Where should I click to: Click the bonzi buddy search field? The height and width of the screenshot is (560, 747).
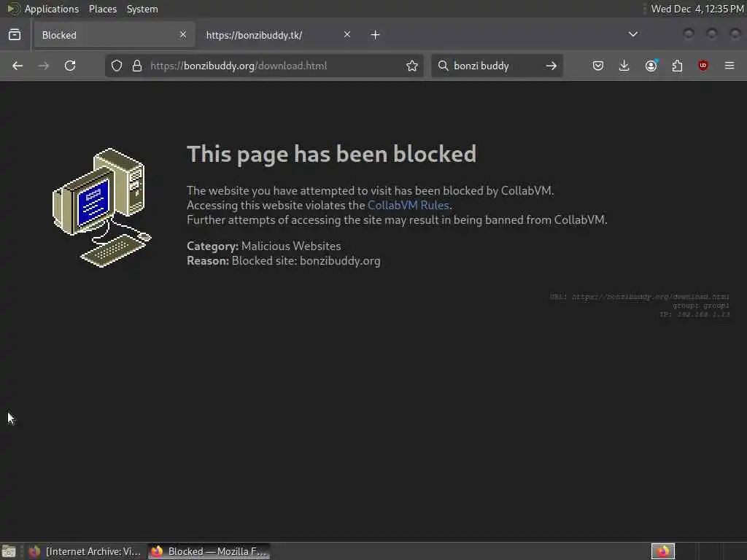[497, 66]
